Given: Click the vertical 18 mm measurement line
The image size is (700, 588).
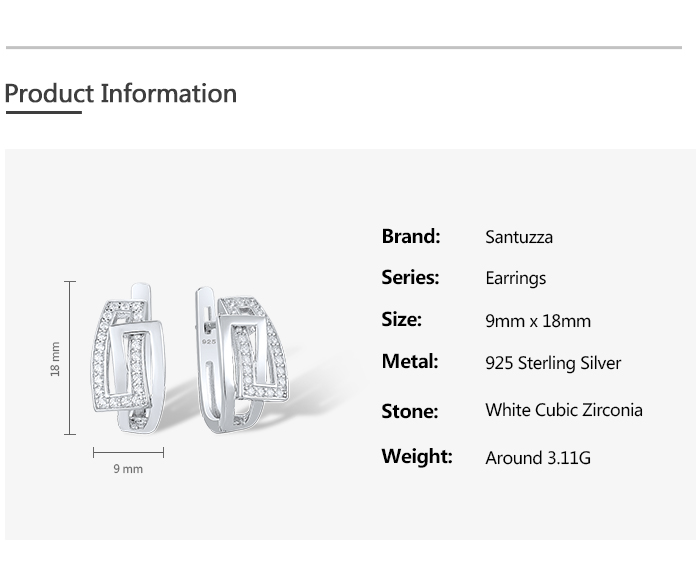Looking at the screenshot, I should (x=70, y=358).
